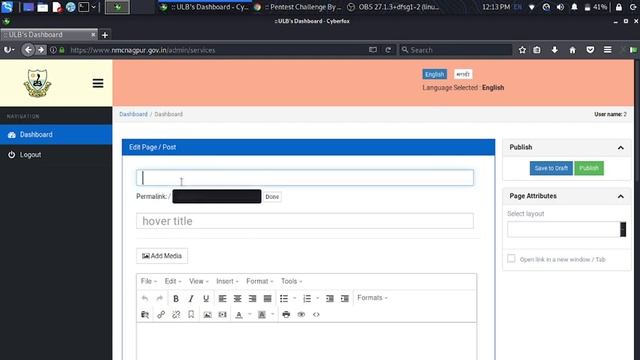The height and width of the screenshot is (360, 640).
Task: Go to browser home page icon
Action: (572, 50)
